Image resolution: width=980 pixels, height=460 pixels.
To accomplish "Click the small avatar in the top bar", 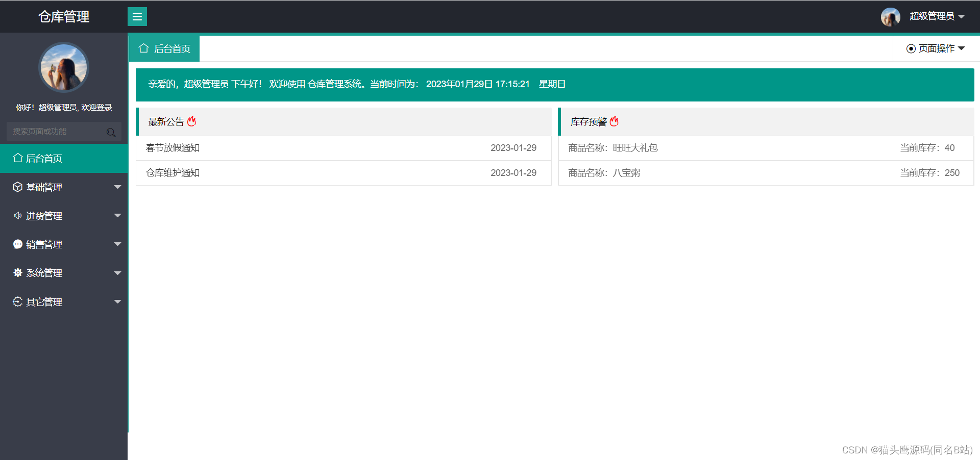I will tap(890, 17).
